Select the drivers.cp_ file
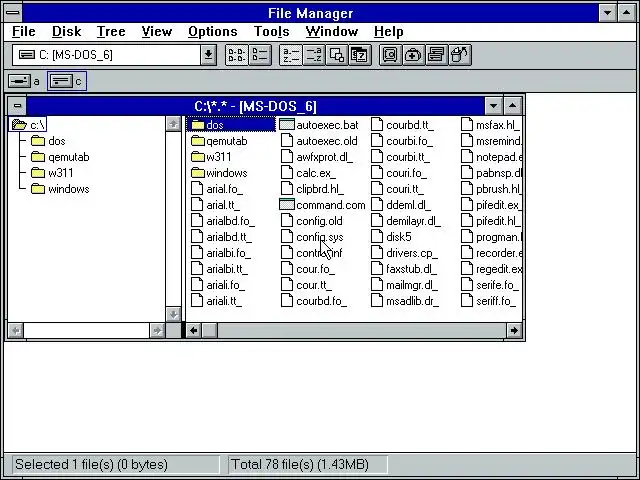 (404, 253)
